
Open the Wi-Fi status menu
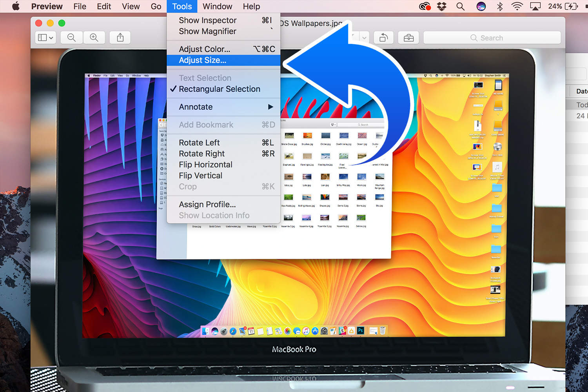click(x=517, y=6)
